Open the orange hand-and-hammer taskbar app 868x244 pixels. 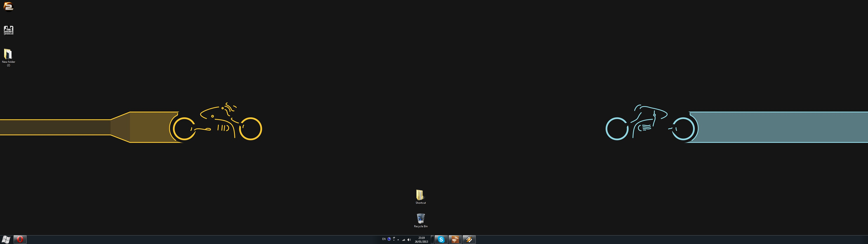pos(455,239)
